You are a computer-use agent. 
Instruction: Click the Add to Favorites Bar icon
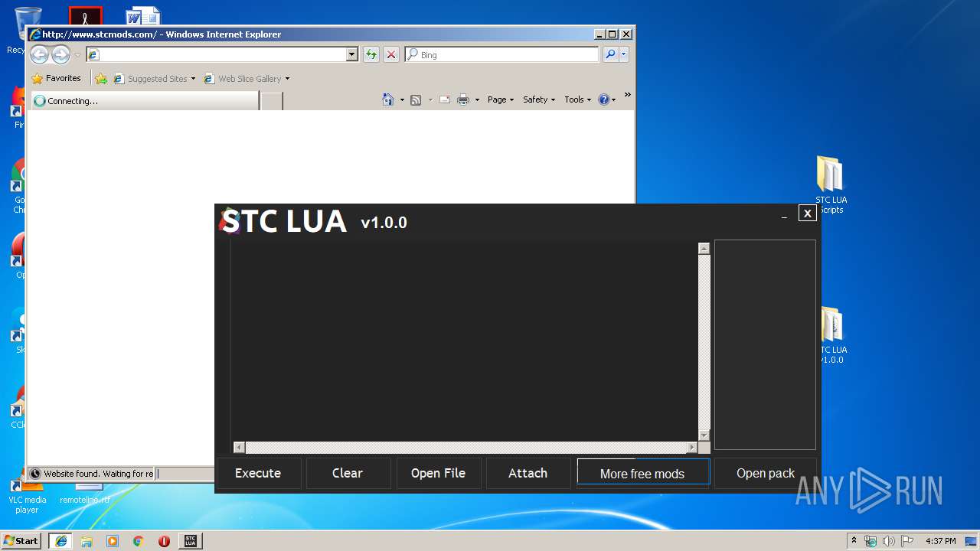101,78
